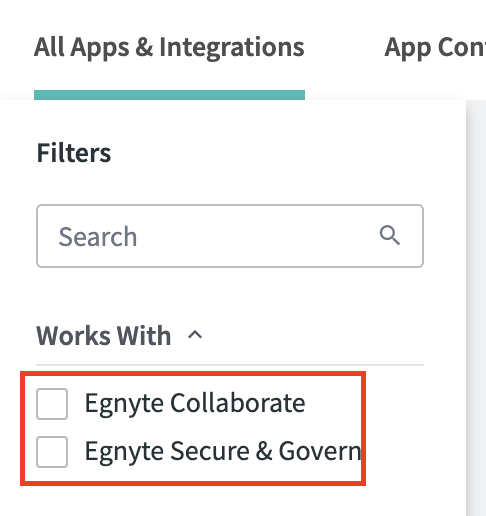Run the filter search via magnifier
This screenshot has width=486, height=516.
390,236
